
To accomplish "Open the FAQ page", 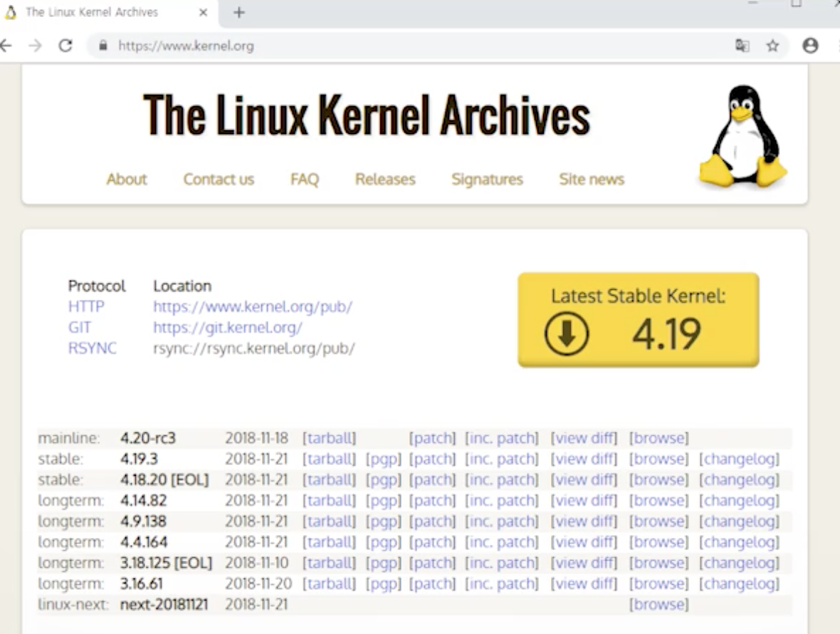I will [305, 179].
